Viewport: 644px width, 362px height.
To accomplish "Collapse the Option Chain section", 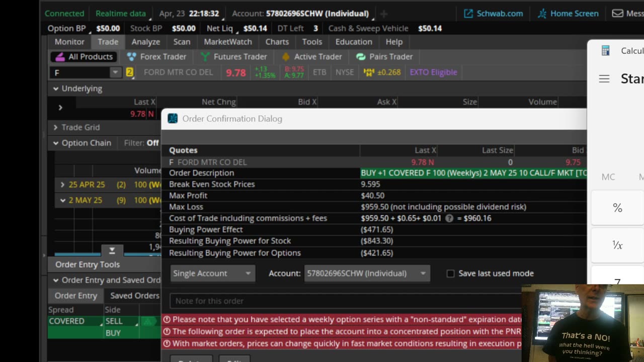I will point(56,143).
